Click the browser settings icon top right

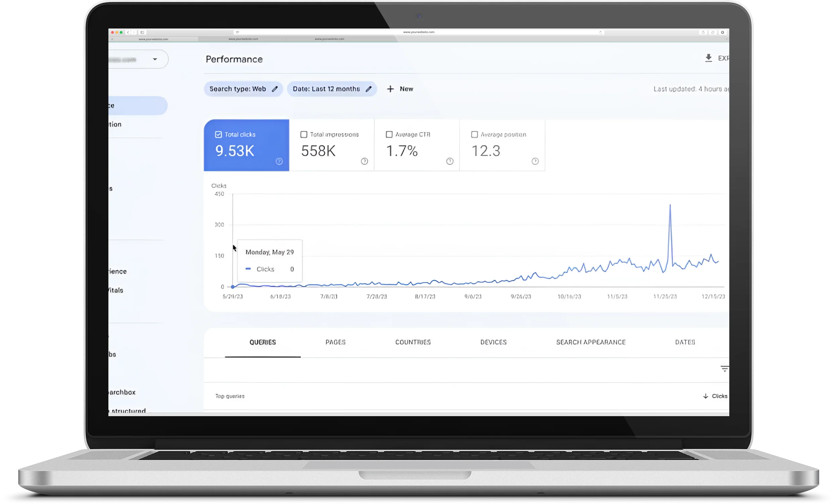723,33
